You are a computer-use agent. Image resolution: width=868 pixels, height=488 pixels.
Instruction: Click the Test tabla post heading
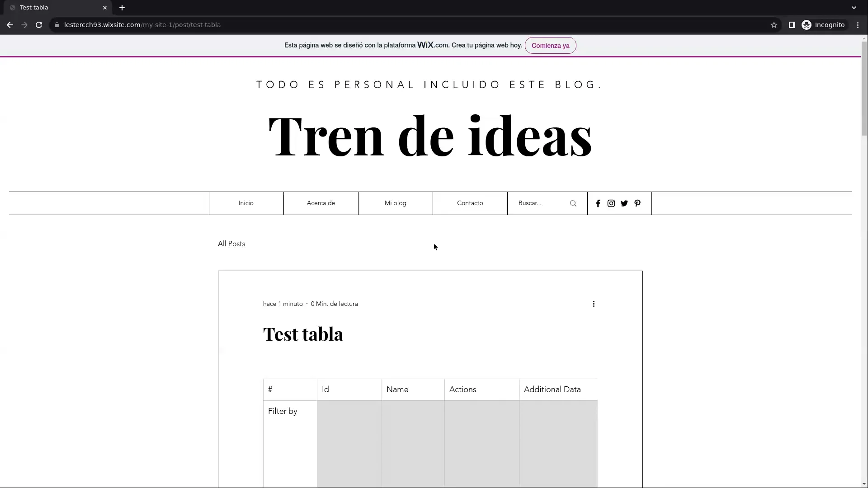(x=303, y=334)
